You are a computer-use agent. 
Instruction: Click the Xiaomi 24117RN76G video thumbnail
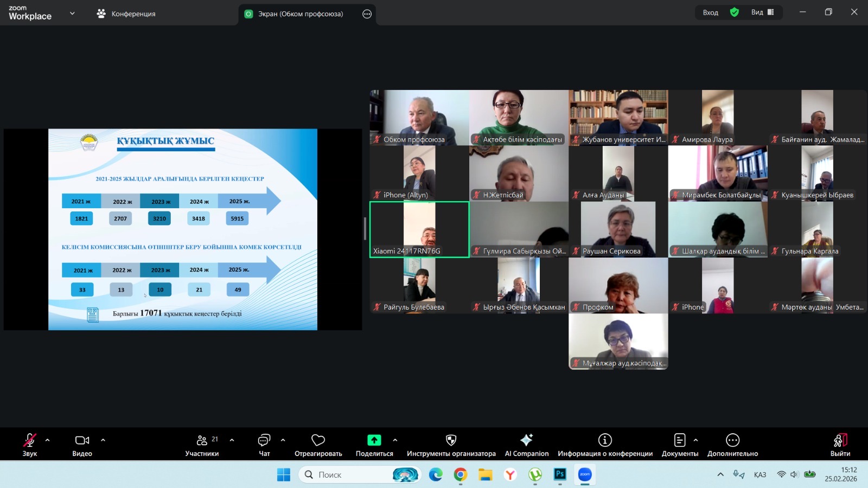coord(419,229)
